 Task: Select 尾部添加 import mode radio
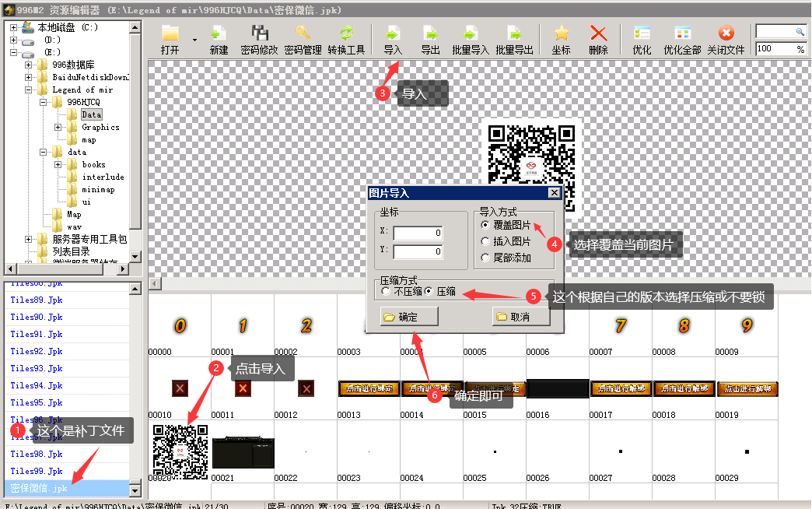click(485, 258)
